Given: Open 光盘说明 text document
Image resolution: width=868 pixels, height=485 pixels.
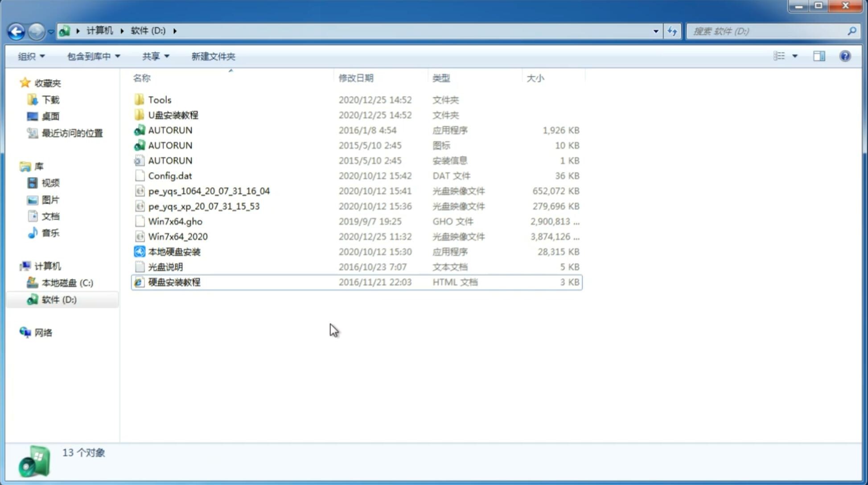Looking at the screenshot, I should [165, 266].
